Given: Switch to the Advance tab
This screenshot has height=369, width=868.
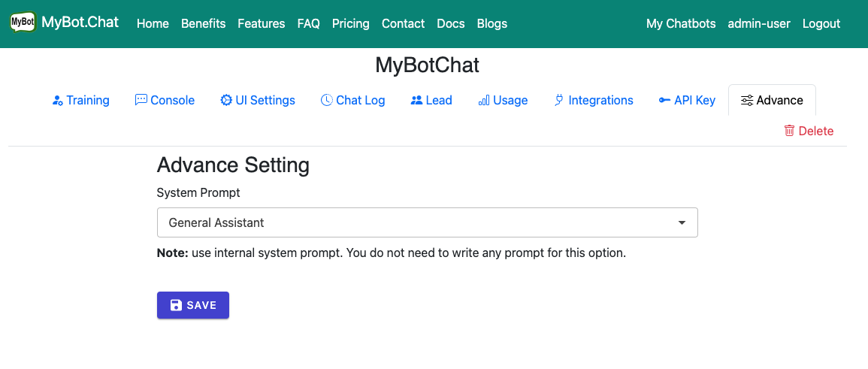Looking at the screenshot, I should [x=772, y=100].
